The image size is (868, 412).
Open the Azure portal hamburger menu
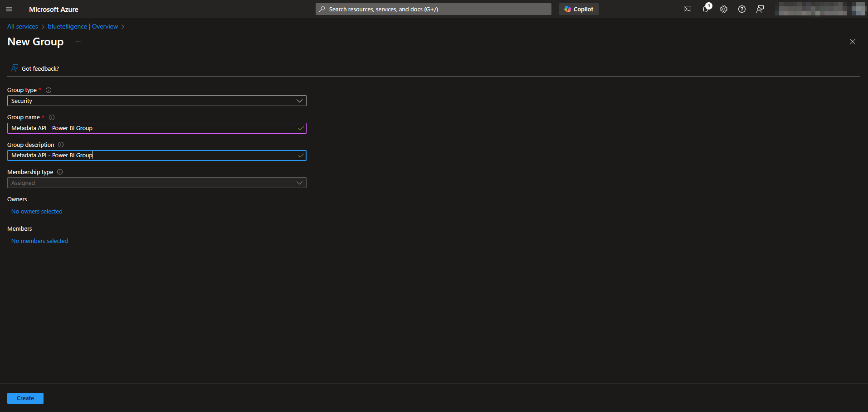(x=9, y=9)
